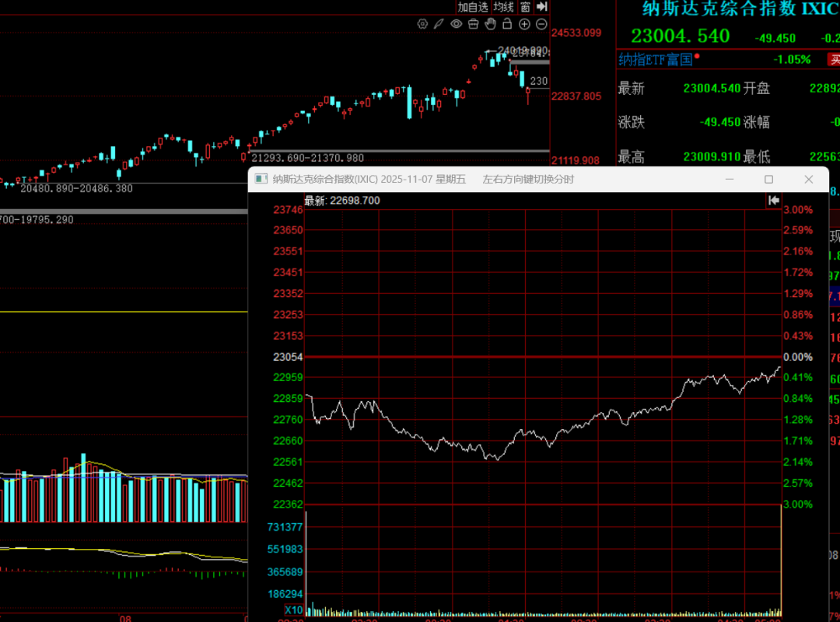This screenshot has width=840, height=622.
Task: Maximize the intraday chart popup window
Action: (768, 180)
